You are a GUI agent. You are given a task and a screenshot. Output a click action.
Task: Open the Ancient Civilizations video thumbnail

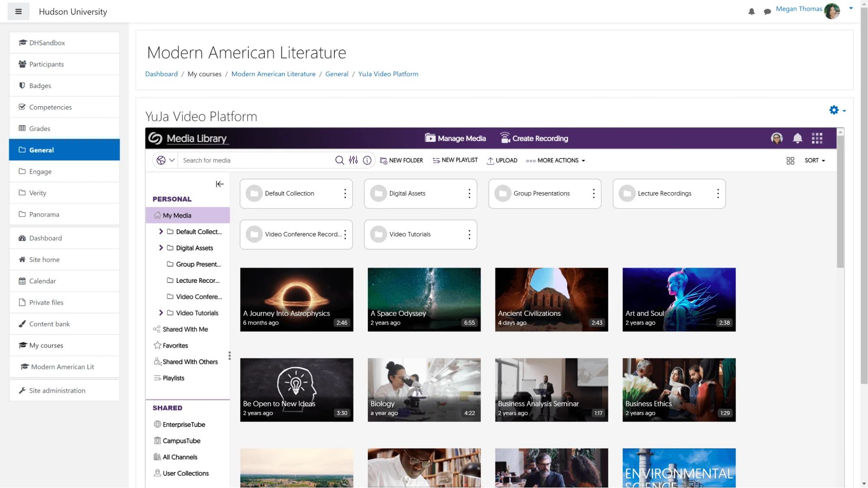click(551, 299)
